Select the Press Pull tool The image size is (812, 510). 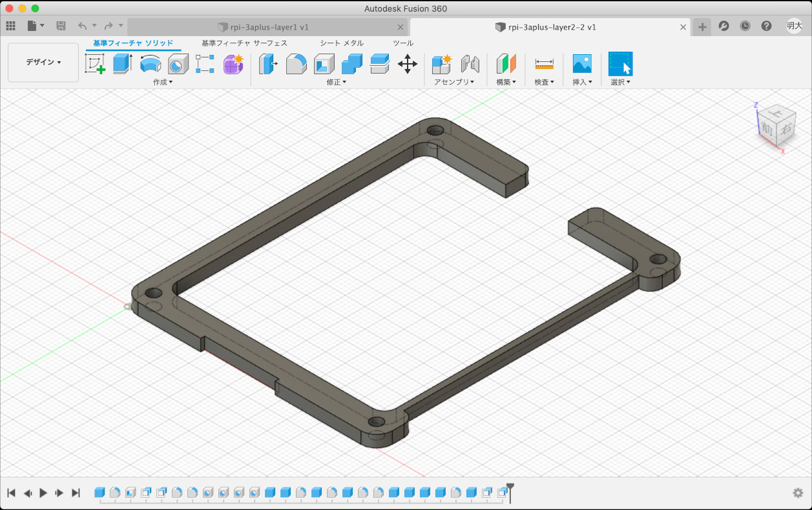(x=268, y=64)
